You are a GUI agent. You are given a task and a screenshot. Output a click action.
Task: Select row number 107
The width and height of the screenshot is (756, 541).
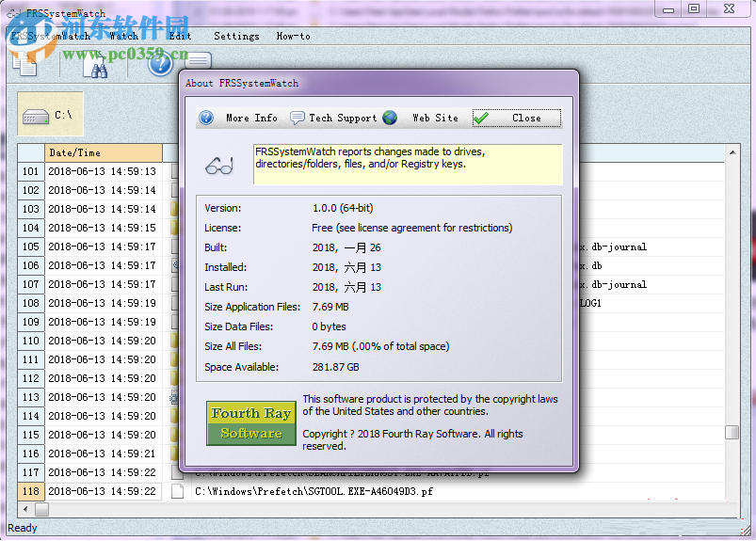tap(31, 284)
